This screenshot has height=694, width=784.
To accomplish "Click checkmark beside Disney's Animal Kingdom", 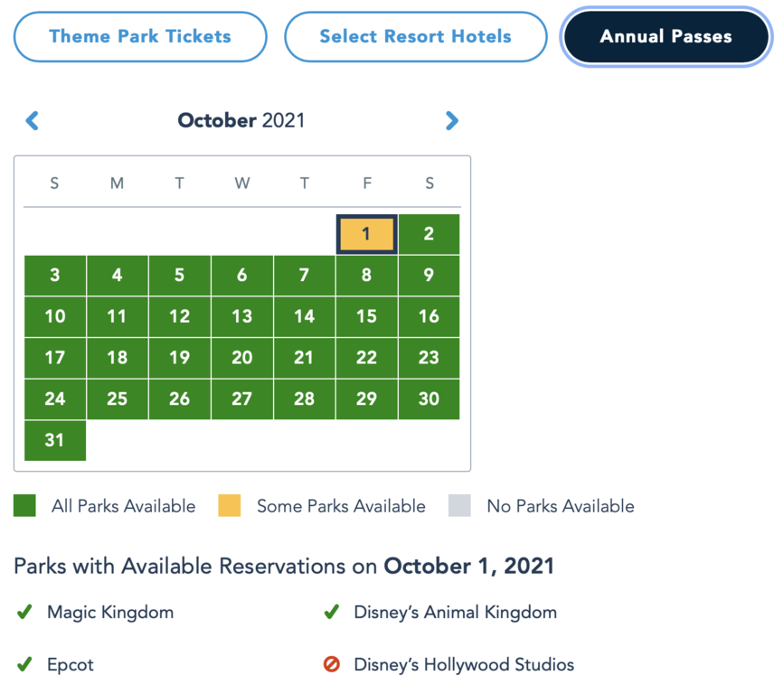I will [331, 612].
